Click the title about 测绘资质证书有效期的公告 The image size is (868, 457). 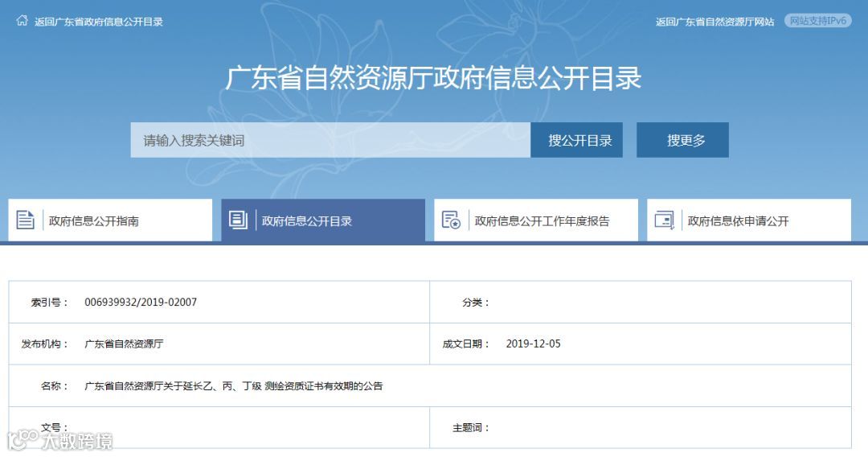(234, 386)
